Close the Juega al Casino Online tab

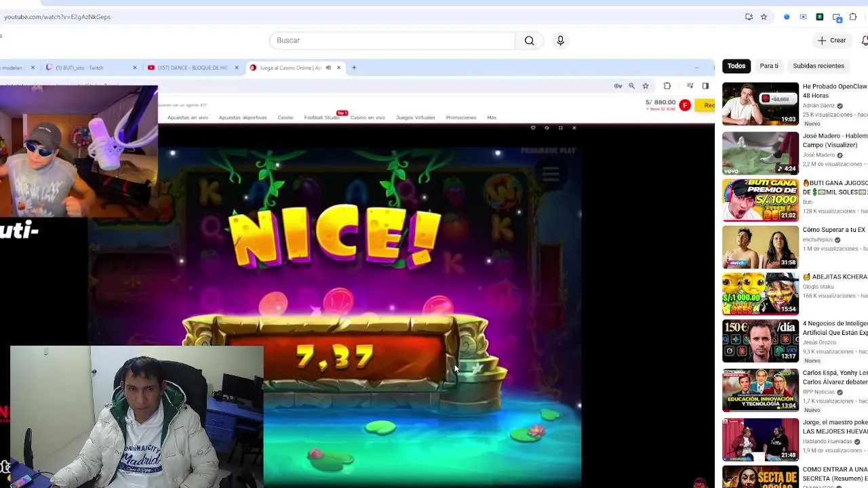pyautogui.click(x=338, y=68)
